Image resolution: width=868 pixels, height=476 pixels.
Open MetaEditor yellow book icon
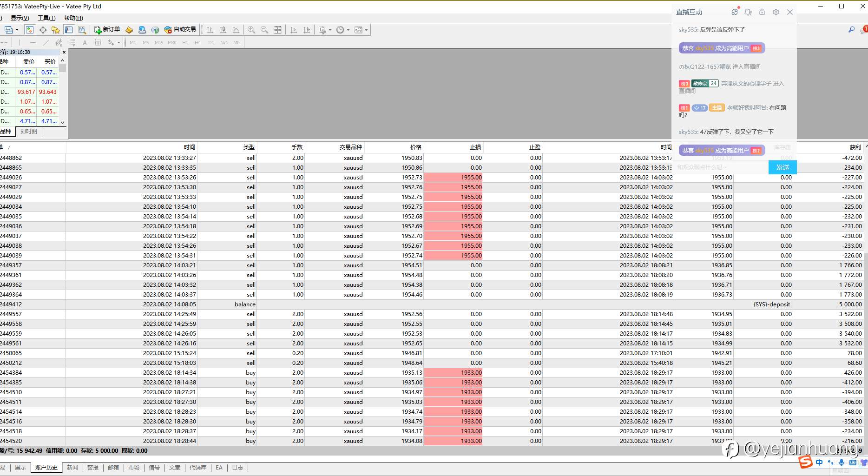(x=129, y=30)
